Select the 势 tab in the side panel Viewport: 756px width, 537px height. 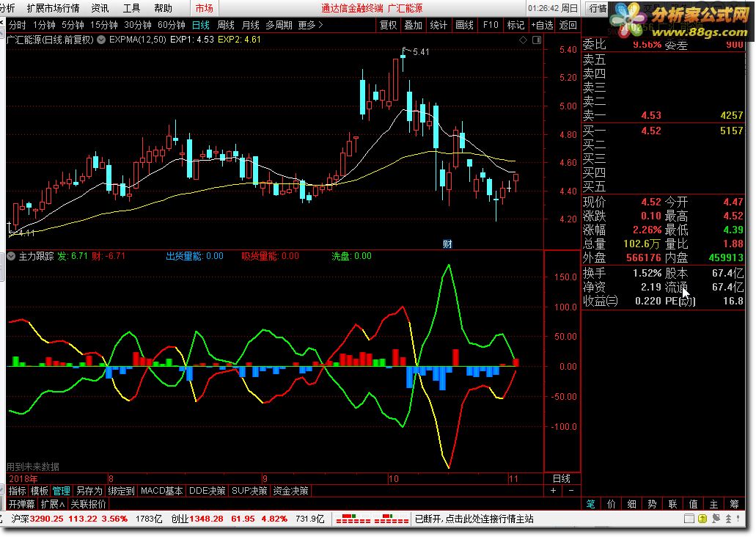(653, 504)
